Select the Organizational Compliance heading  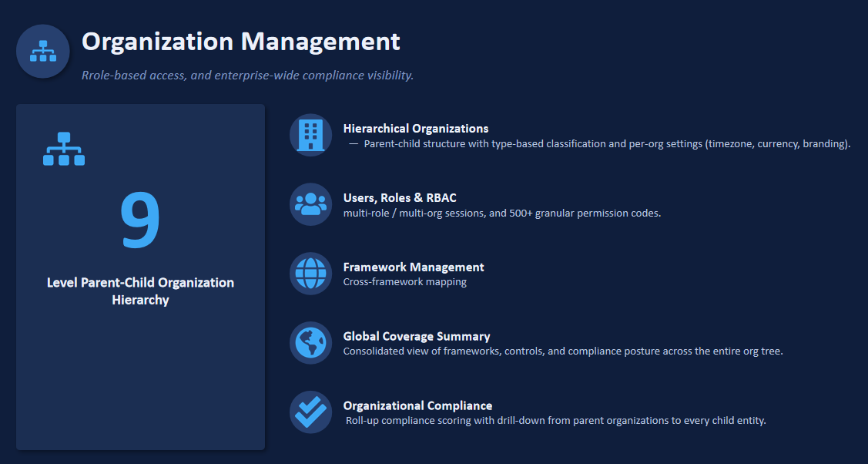click(x=417, y=405)
